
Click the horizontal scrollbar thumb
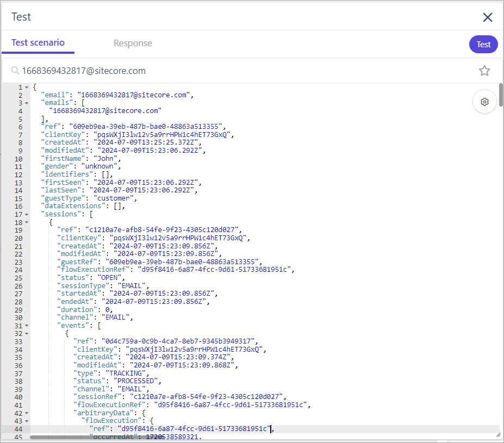pyautogui.click(x=96, y=437)
